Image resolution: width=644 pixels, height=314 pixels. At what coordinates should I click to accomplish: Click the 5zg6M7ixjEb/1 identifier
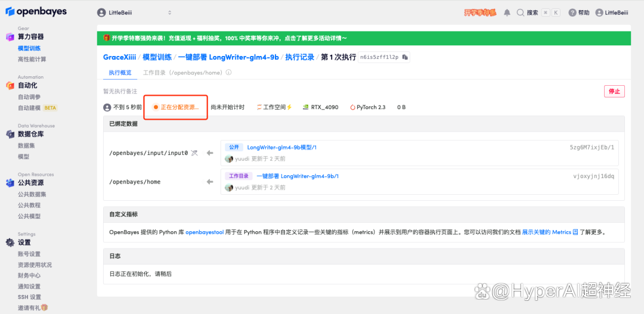pos(592,147)
